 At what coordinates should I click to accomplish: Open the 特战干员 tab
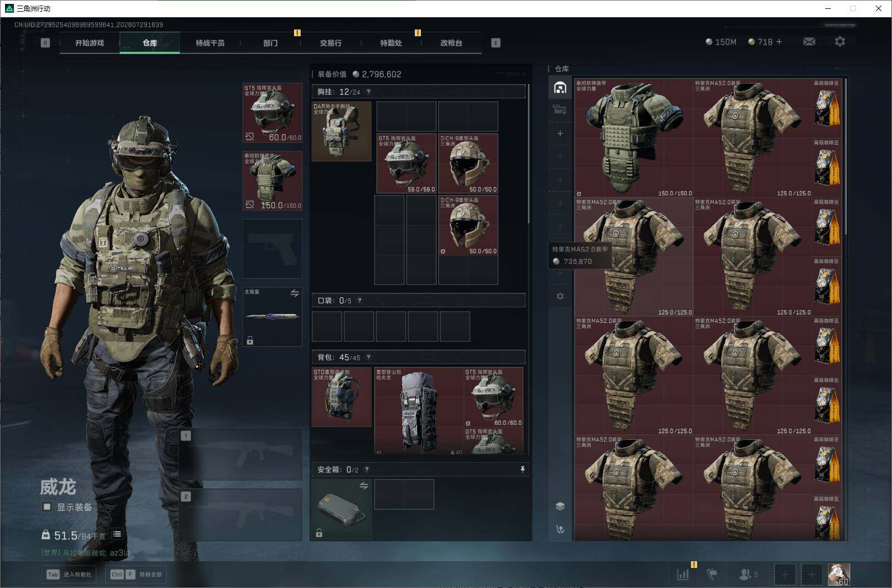(210, 43)
